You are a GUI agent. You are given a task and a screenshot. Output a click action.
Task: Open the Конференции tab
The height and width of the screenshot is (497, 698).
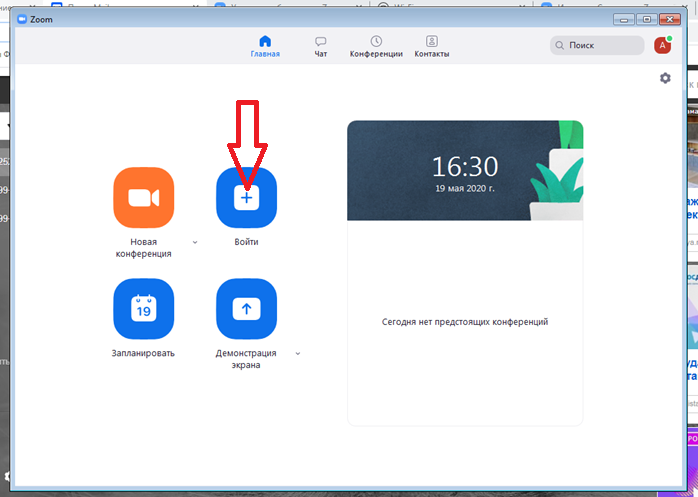tap(376, 47)
